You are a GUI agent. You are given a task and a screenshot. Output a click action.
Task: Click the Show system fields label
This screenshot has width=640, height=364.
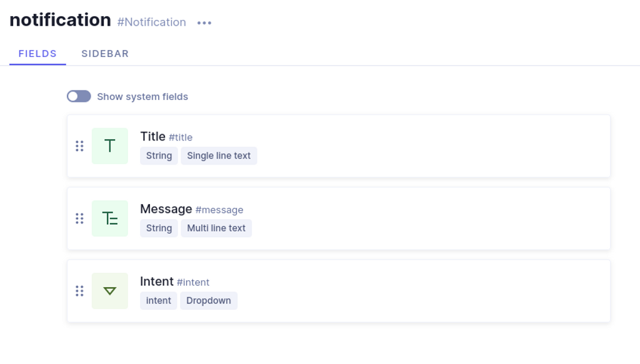point(142,97)
